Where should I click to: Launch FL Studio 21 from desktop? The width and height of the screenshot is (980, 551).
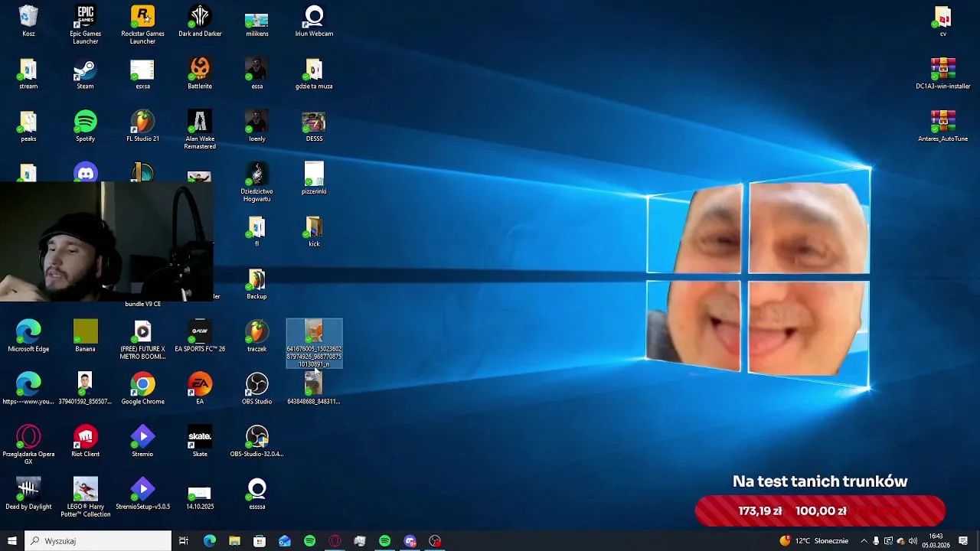click(142, 126)
